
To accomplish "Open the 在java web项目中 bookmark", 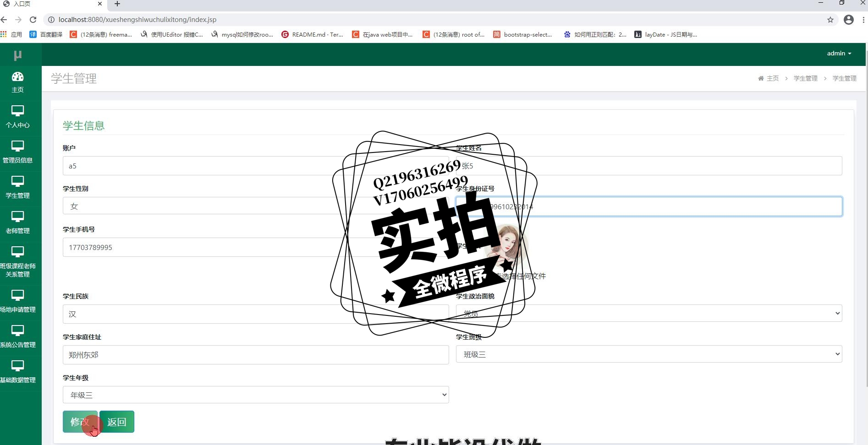I will (382, 34).
